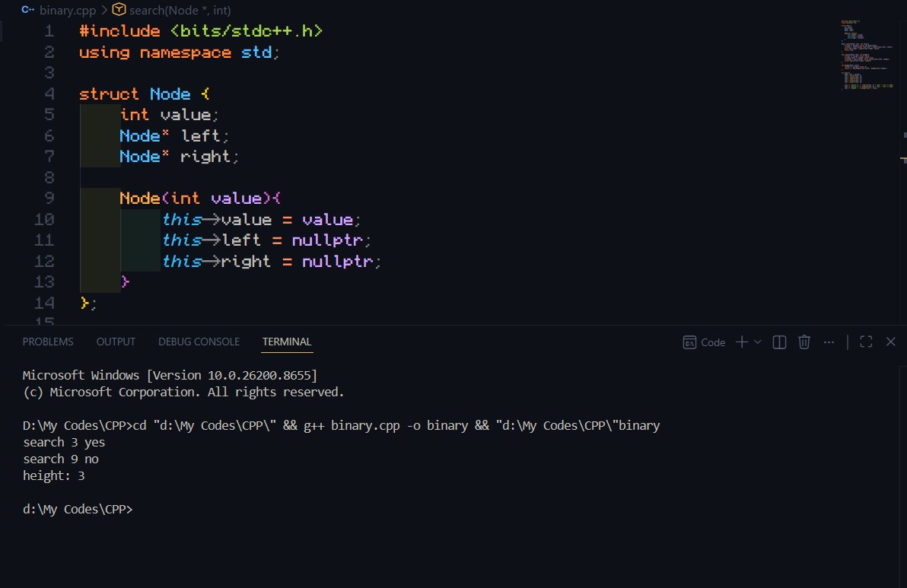The width and height of the screenshot is (907, 588).
Task: Click 'struct' keyword on line 4
Action: point(109,94)
